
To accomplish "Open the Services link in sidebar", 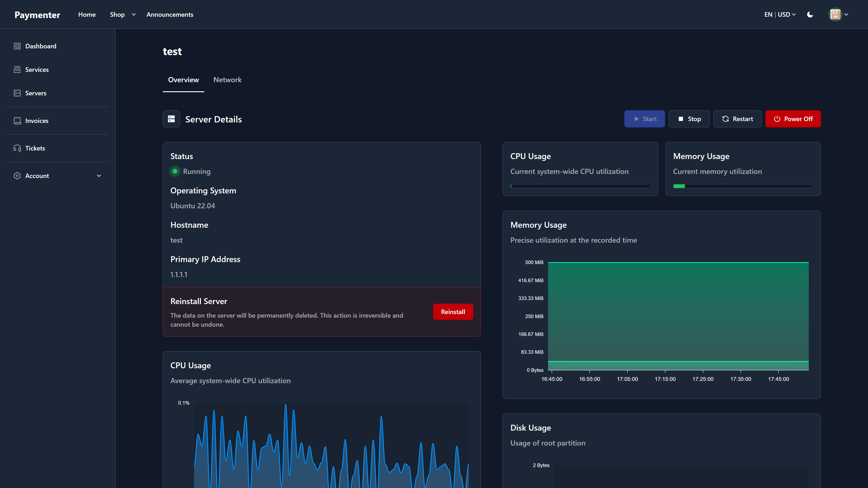I will coord(37,70).
